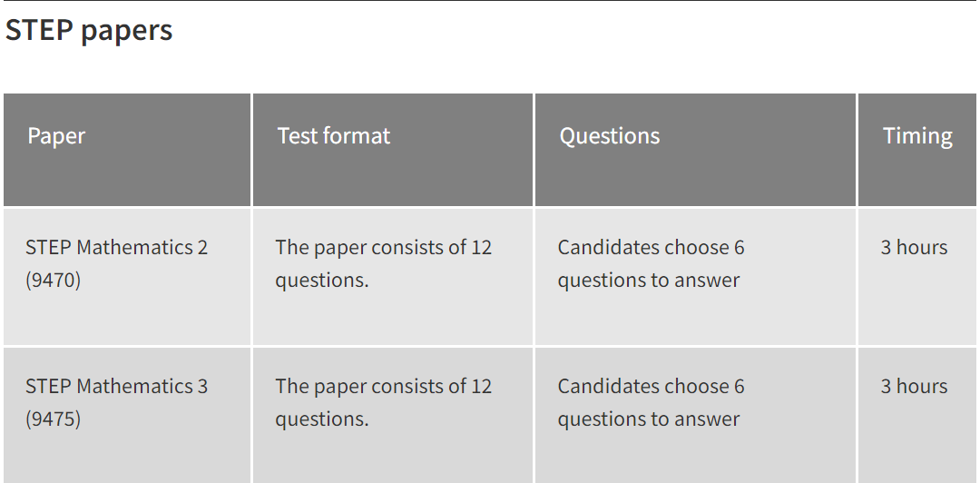
Task: Click the Timing column header
Action: tap(916, 150)
